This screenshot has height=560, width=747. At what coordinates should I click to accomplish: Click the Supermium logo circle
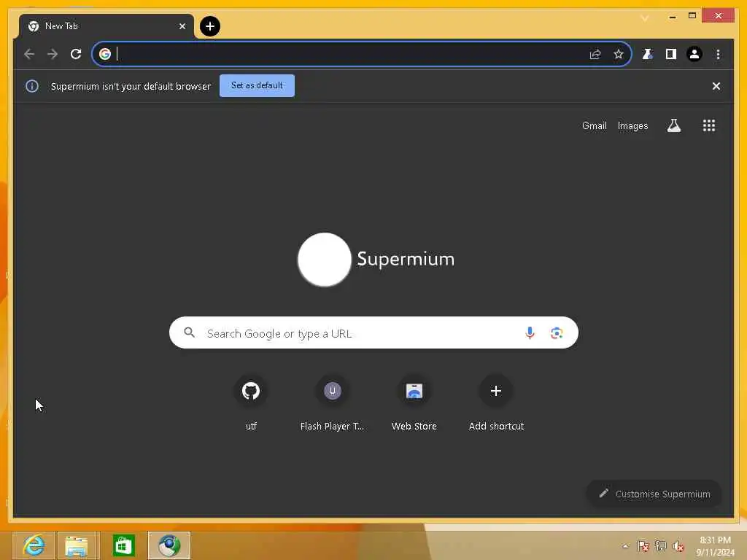pyautogui.click(x=325, y=260)
